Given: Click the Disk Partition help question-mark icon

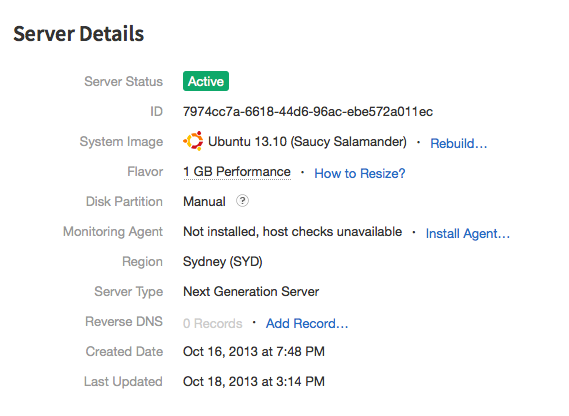Looking at the screenshot, I should click(242, 201).
